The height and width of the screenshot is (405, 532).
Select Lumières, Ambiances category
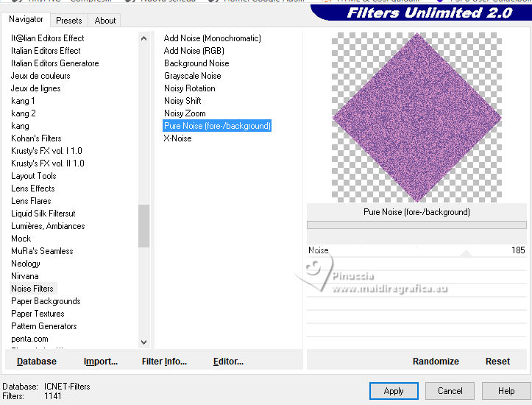pos(48,226)
